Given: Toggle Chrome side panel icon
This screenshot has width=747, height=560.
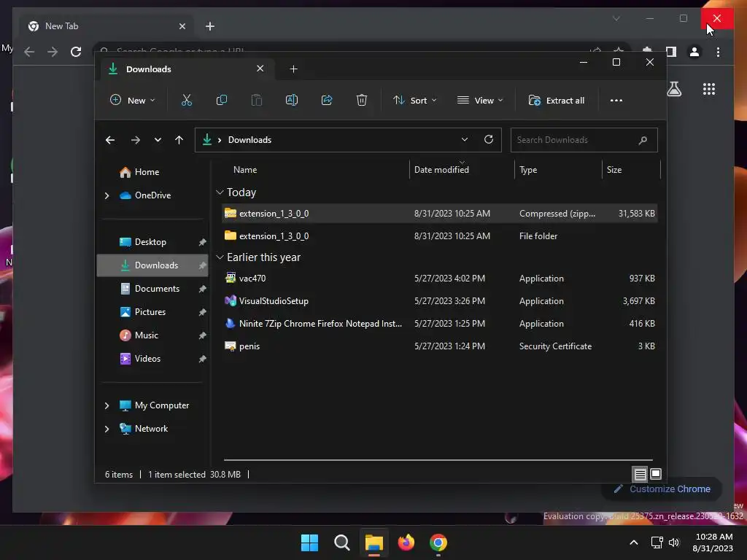Looking at the screenshot, I should click(x=671, y=52).
